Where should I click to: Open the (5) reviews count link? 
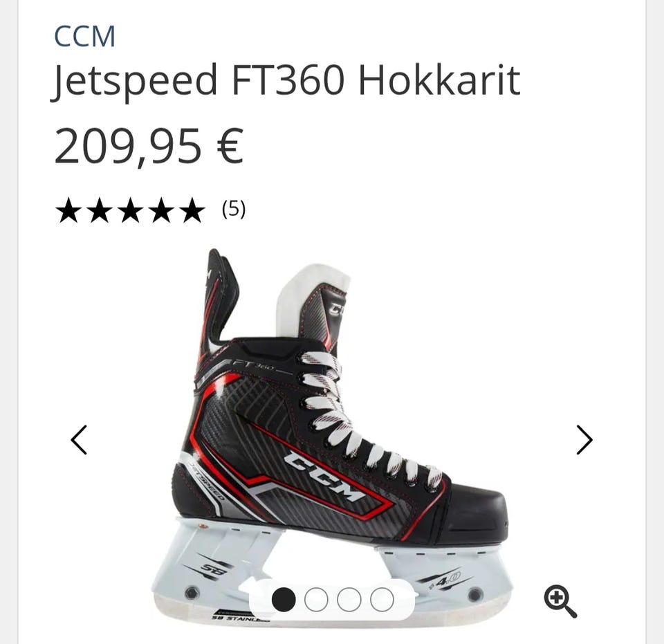(234, 209)
